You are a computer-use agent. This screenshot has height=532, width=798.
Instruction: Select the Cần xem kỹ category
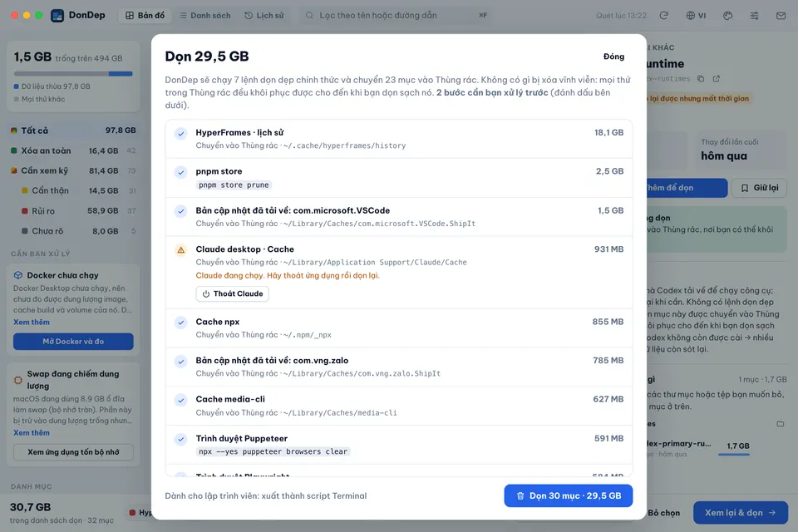(x=73, y=170)
